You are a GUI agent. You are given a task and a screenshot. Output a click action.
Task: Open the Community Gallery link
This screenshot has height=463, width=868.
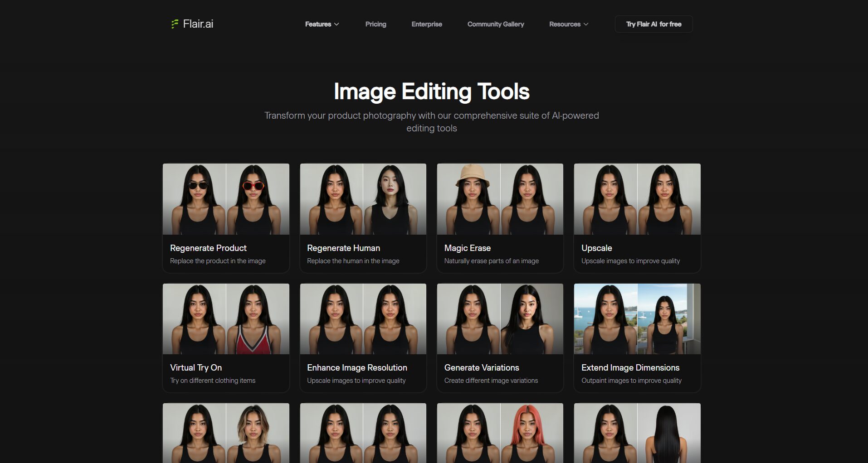pyautogui.click(x=495, y=24)
